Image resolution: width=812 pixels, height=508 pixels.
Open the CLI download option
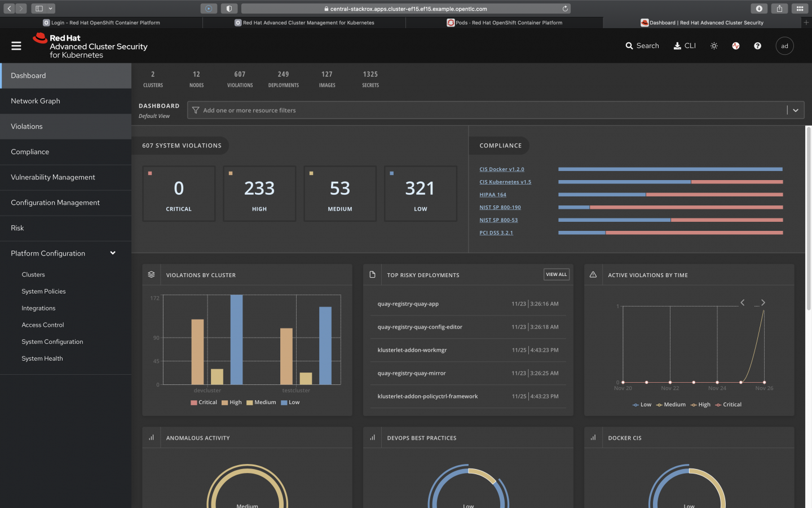[x=685, y=46]
